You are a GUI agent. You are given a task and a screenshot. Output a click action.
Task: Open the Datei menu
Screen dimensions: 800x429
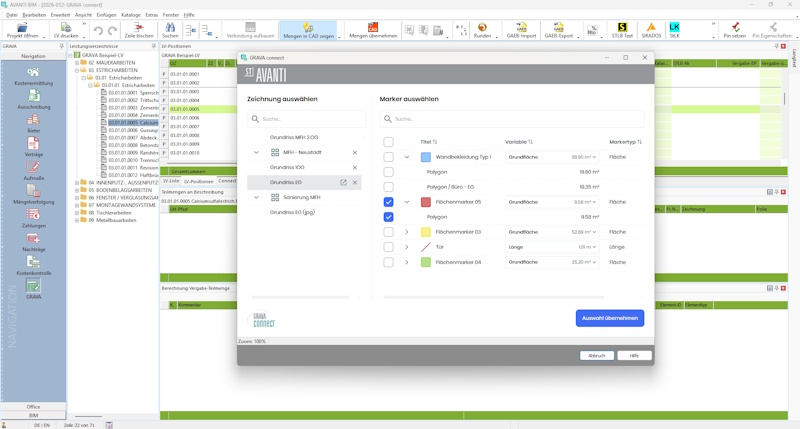(x=11, y=15)
